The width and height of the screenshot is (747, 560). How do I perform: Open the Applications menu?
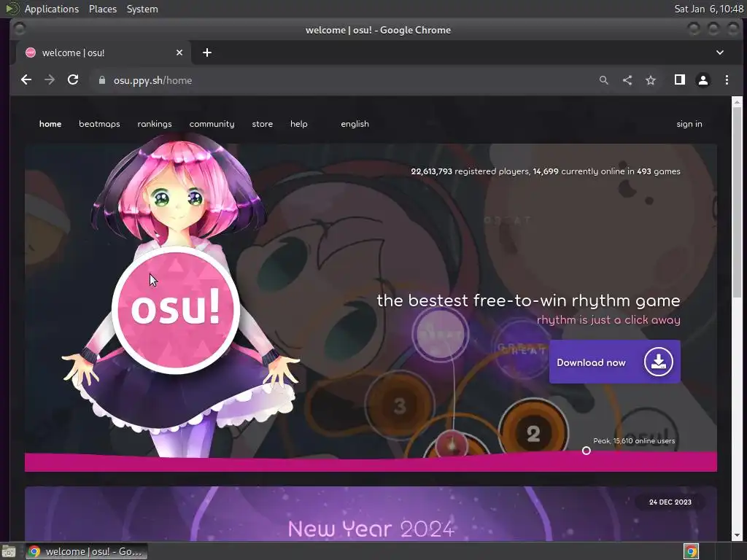click(52, 9)
